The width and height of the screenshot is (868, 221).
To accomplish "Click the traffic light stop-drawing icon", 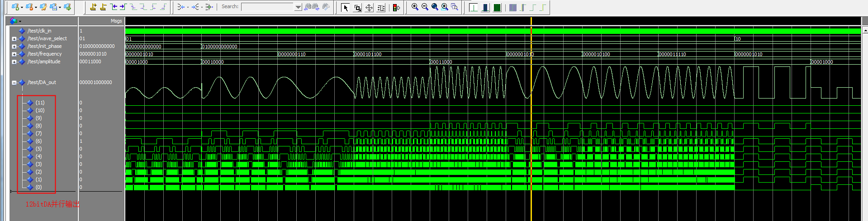I will pos(396,7).
